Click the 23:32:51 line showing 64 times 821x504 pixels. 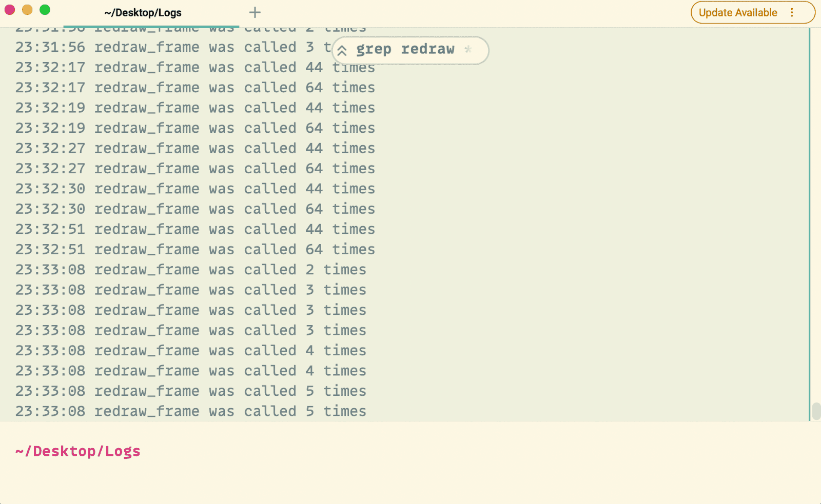click(195, 250)
